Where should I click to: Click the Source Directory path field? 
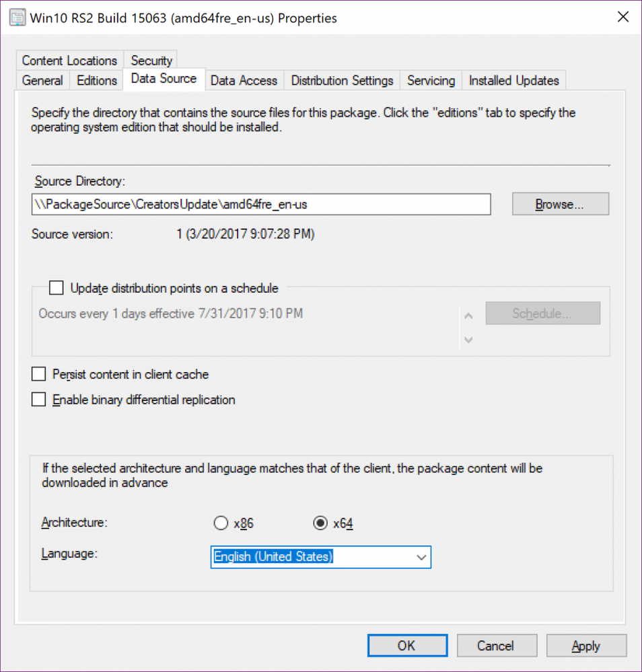tap(261, 204)
